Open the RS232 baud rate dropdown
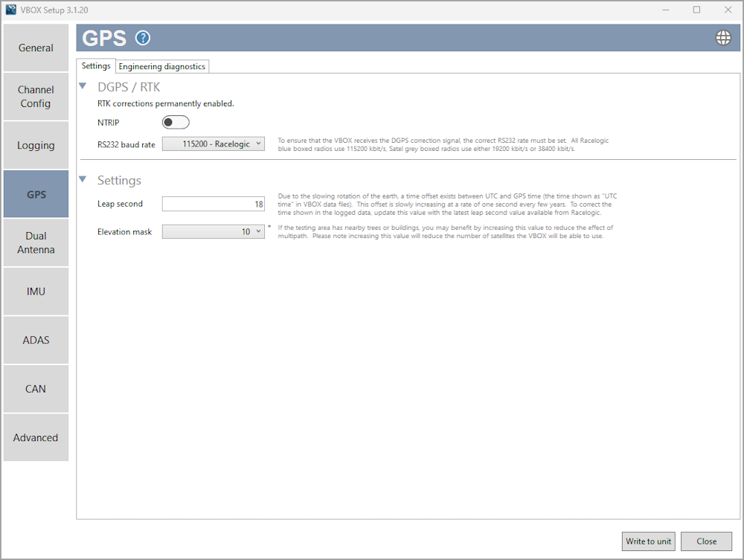 click(x=214, y=144)
